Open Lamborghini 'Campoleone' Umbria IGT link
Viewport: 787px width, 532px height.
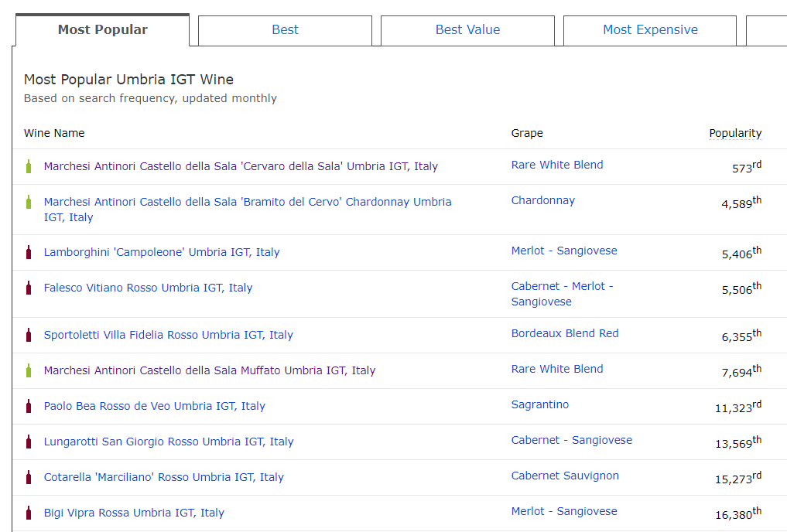click(162, 252)
